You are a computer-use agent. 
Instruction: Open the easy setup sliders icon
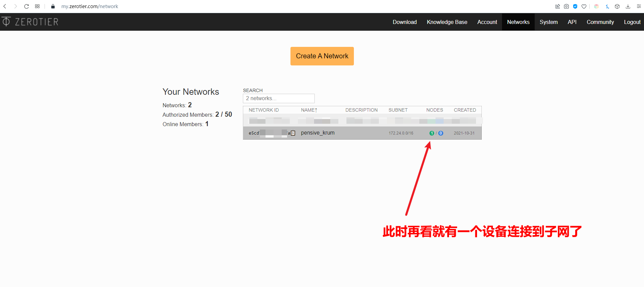[639, 6]
